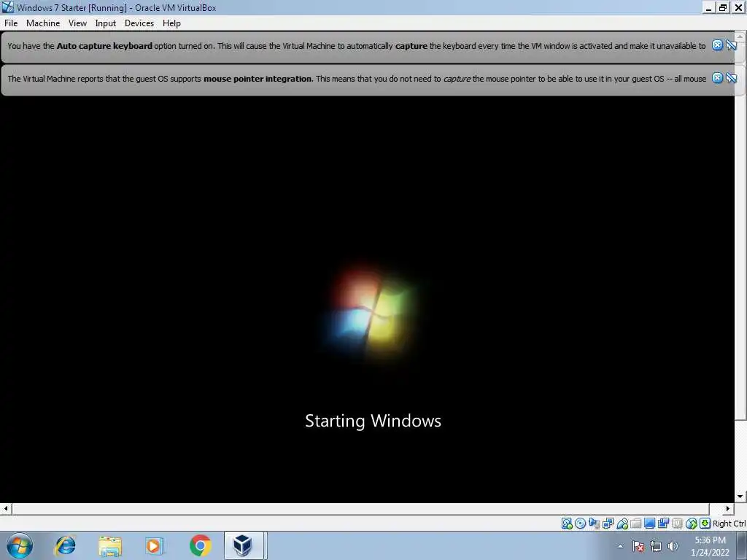
Task: Click the mouse integration status icon
Action: (x=692, y=524)
